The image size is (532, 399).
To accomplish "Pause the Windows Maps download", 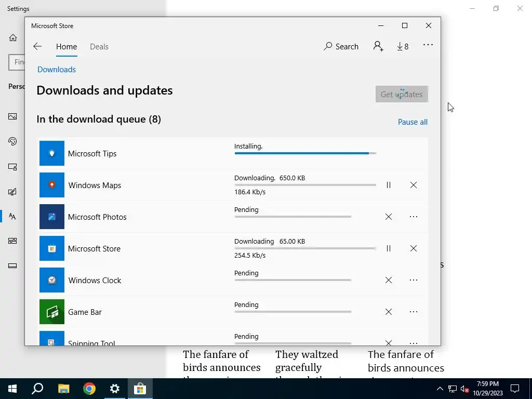I will coord(389,185).
